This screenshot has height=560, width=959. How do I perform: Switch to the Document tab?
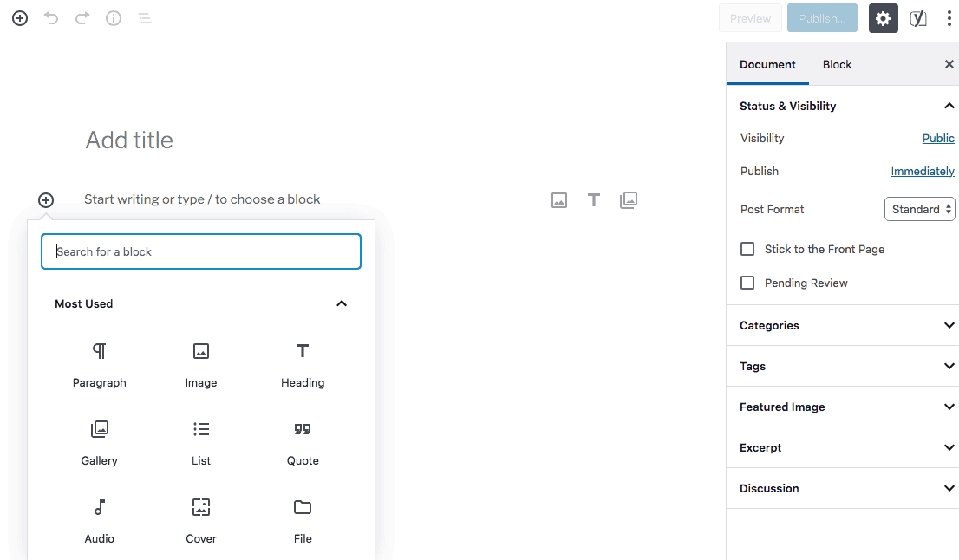[x=767, y=64]
